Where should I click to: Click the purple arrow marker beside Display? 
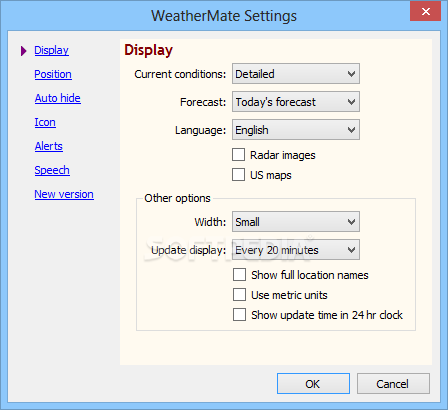coord(23,51)
